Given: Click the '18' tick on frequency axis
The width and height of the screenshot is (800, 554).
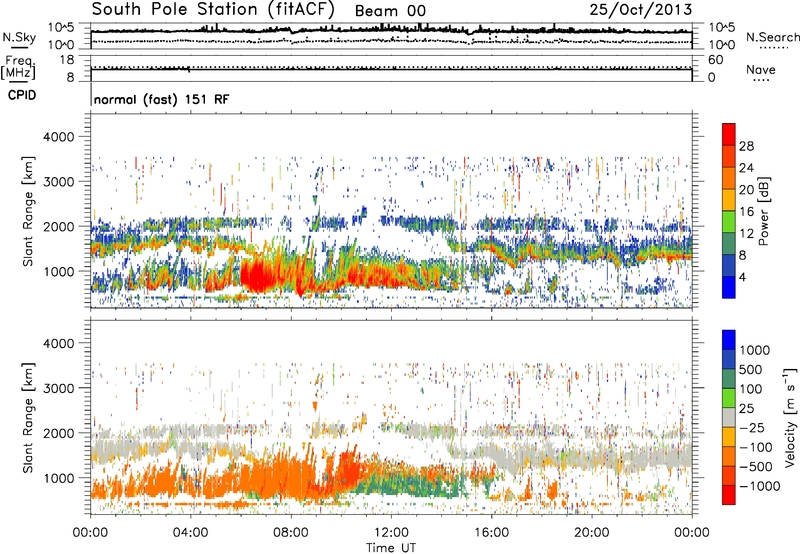Looking at the screenshot, I should [x=67, y=60].
